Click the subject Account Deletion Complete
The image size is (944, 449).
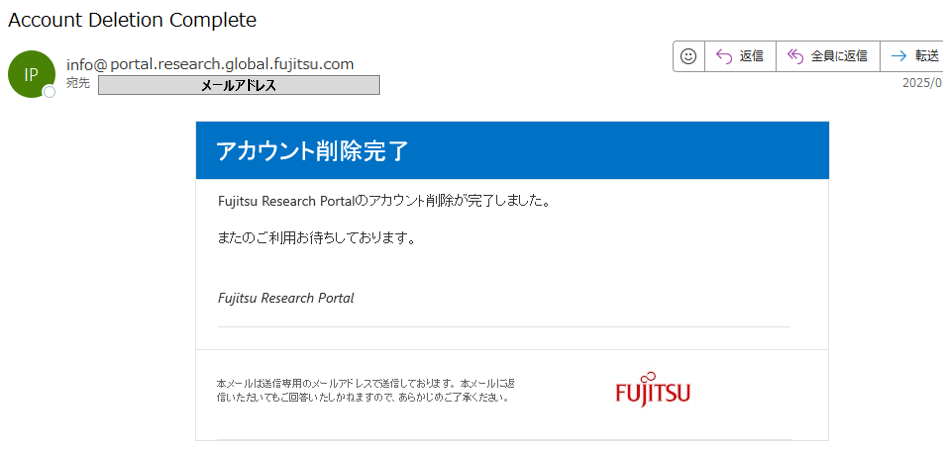tap(132, 20)
